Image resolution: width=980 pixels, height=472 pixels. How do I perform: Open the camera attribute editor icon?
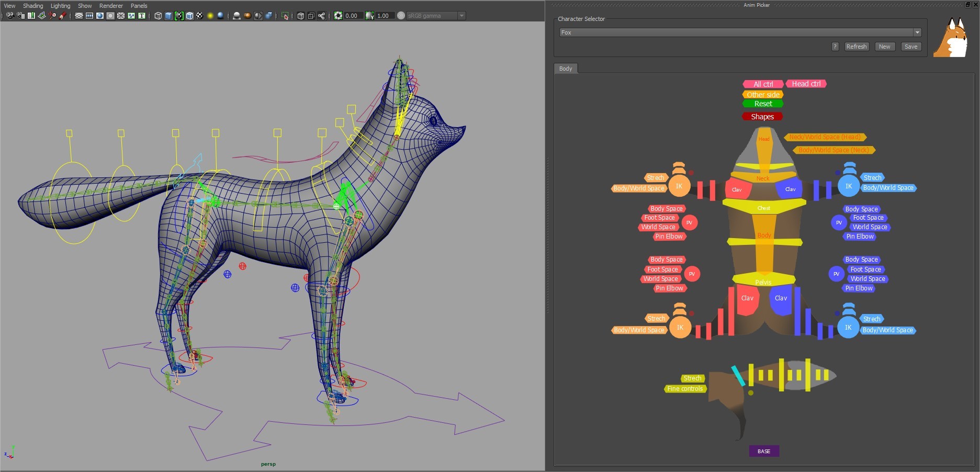20,16
